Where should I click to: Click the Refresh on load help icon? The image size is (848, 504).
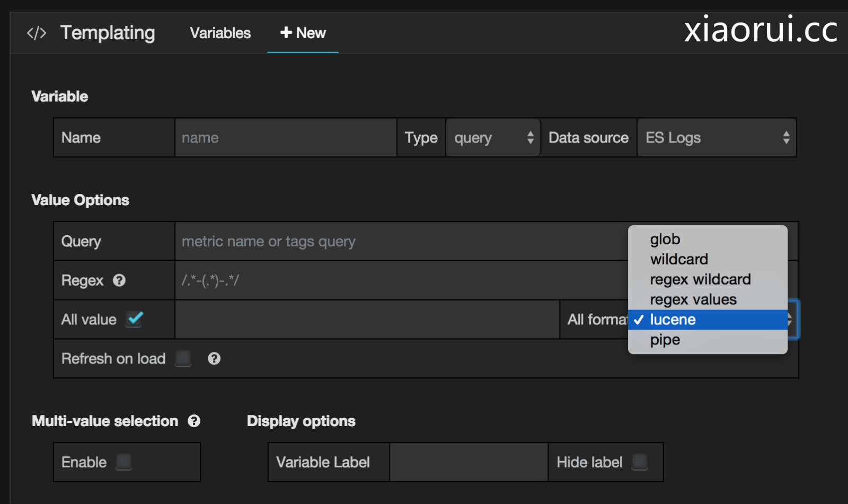click(x=214, y=359)
